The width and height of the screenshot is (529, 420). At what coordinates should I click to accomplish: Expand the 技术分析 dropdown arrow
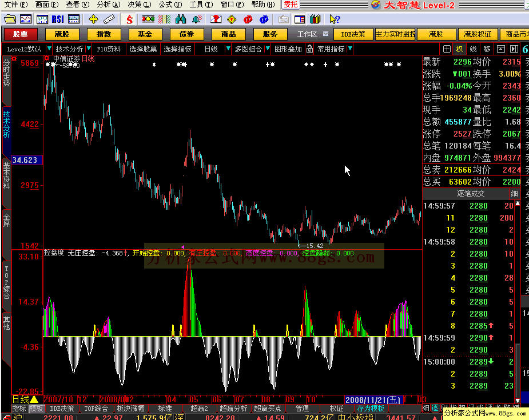[89, 49]
